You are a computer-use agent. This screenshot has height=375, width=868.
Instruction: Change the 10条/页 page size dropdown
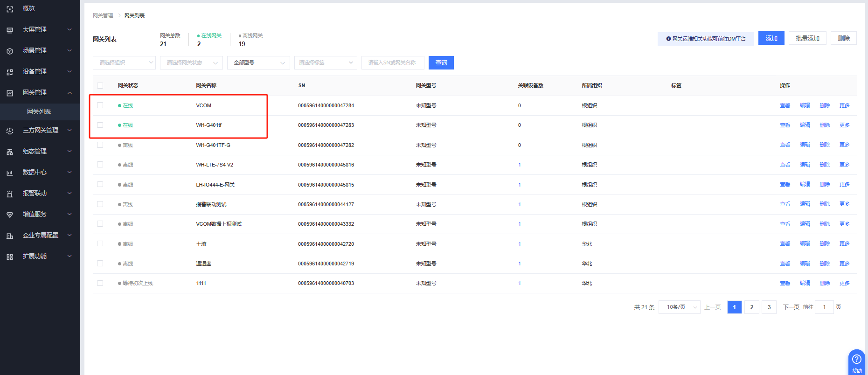click(679, 307)
